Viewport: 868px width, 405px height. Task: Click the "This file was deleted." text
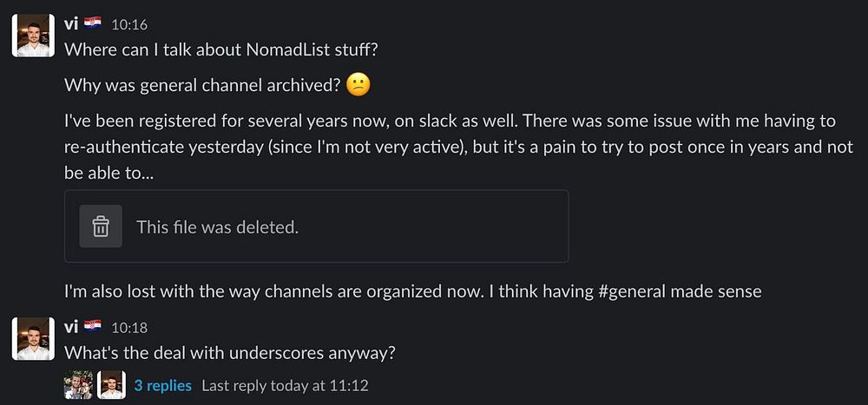tap(217, 227)
